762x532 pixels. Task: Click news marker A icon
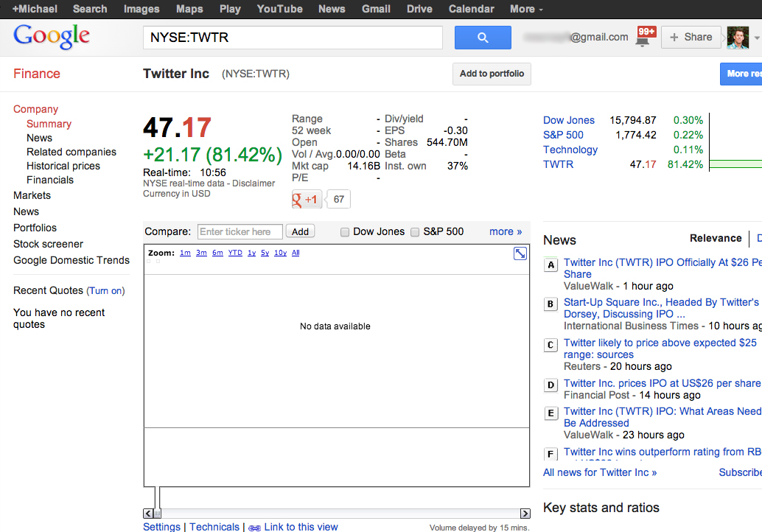coord(550,265)
